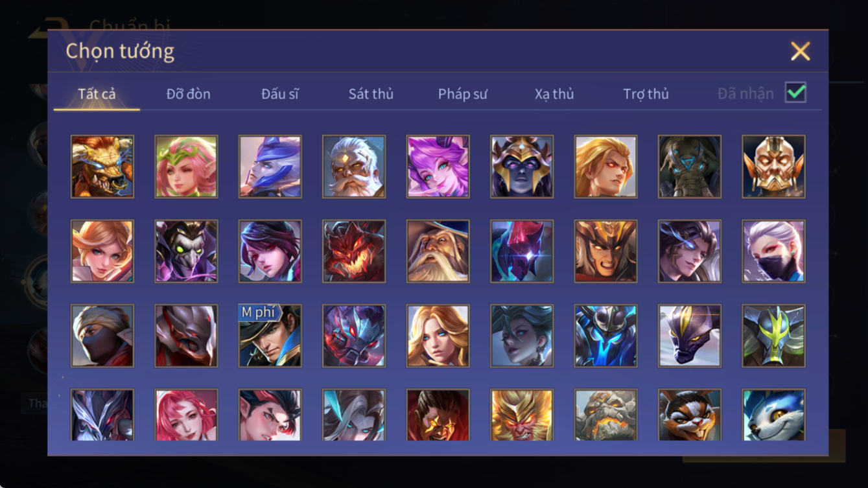The image size is (868, 488).
Task: Close the 'Chọn tướng' dialog
Action: [800, 51]
